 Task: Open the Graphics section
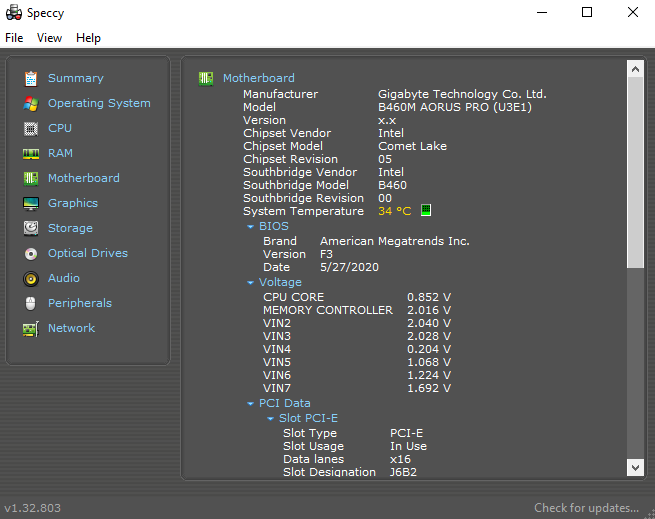tap(73, 204)
